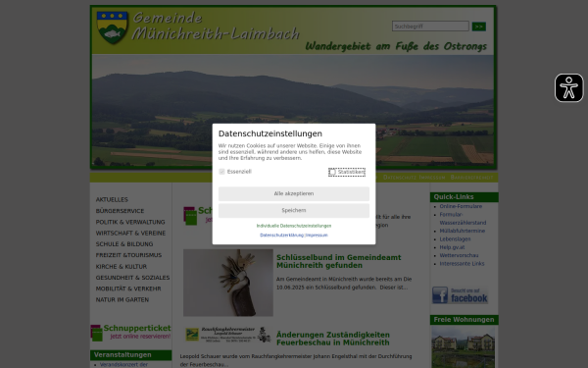The width and height of the screenshot is (588, 368).
Task: Open the Datenschutzerklärung link in dialog
Action: (x=281, y=236)
